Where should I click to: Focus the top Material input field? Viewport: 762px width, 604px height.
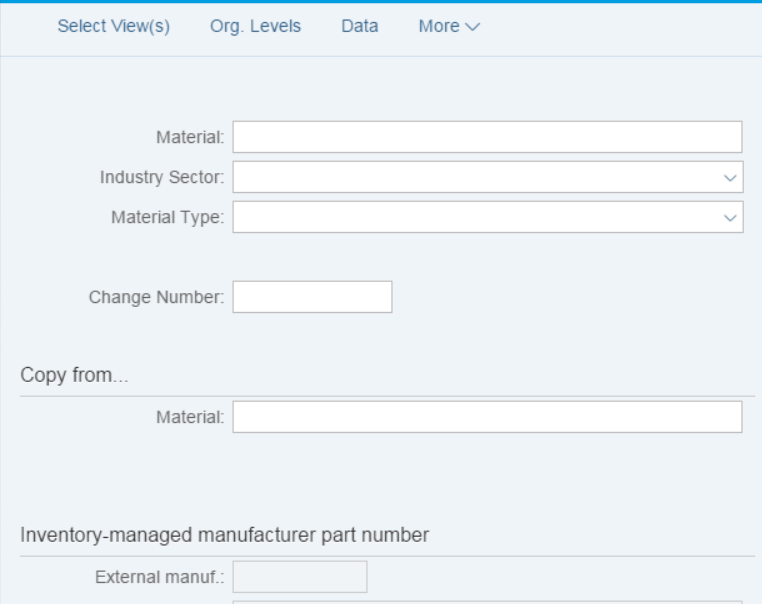point(487,137)
